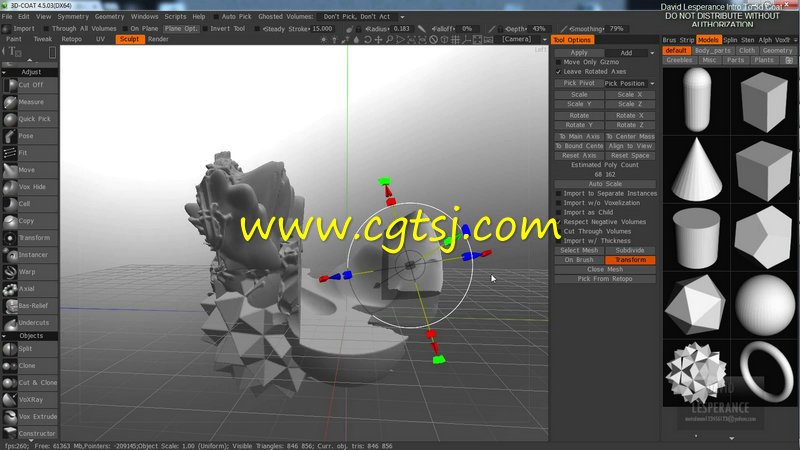Select the Vox Extrude tool
Image resolution: width=800 pixels, height=450 pixels.
pyautogui.click(x=30, y=417)
